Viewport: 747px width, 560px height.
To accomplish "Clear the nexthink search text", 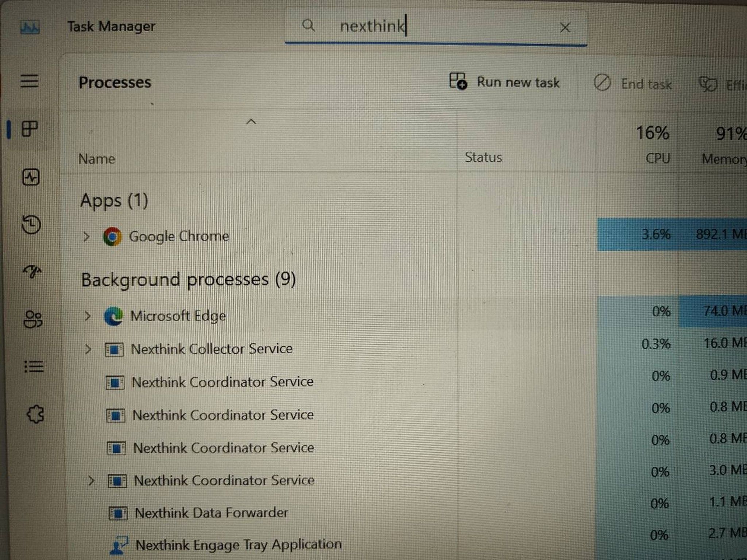I will (x=565, y=27).
